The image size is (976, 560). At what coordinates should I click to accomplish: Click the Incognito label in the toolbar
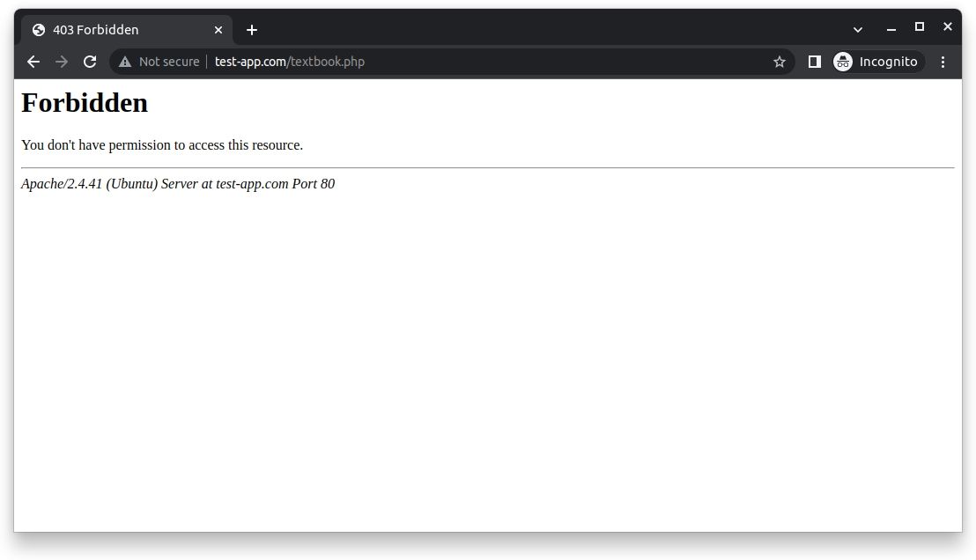888,62
